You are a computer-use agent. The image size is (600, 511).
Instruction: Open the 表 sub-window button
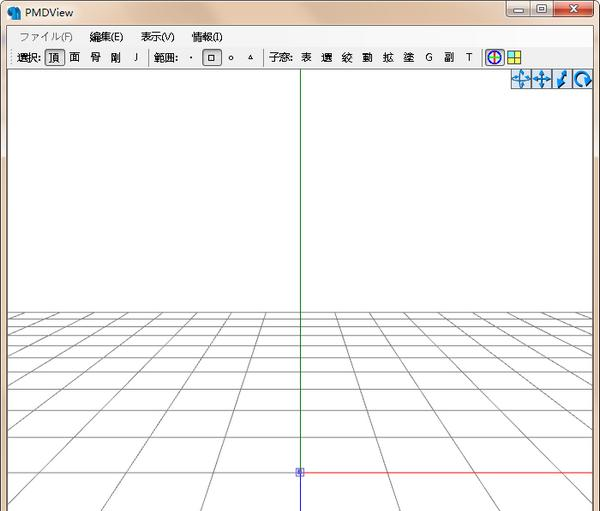tap(306, 58)
